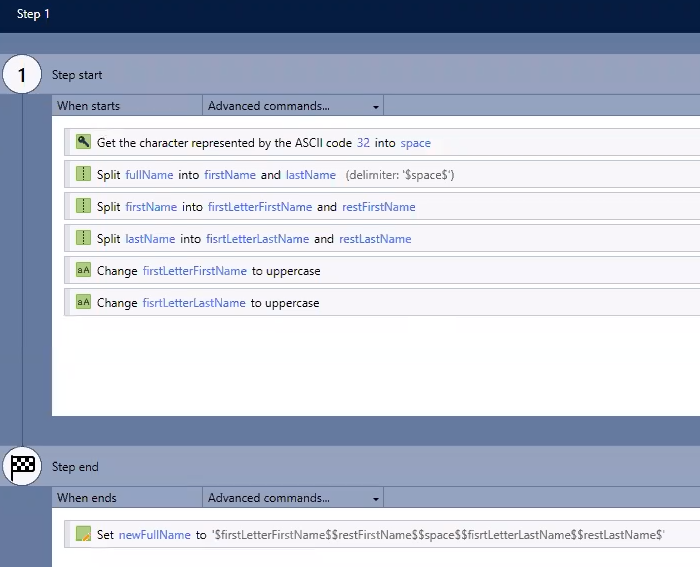The width and height of the screenshot is (700, 567).
Task: Click the Step start number 1 circle
Action: pyautogui.click(x=22, y=75)
